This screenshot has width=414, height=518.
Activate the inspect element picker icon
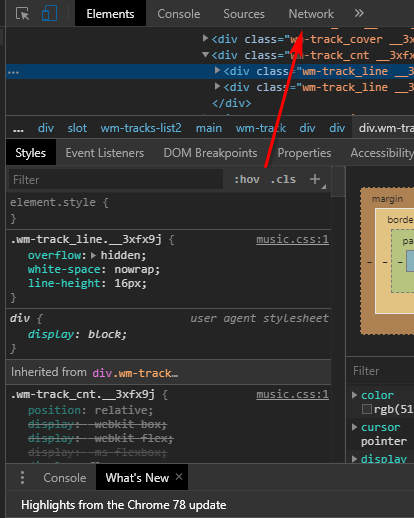(x=23, y=14)
